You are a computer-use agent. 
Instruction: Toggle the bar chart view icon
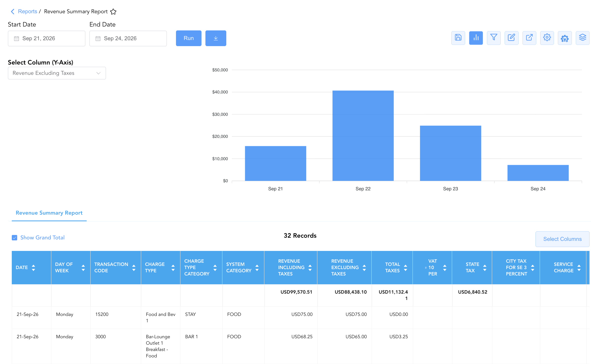click(x=476, y=38)
